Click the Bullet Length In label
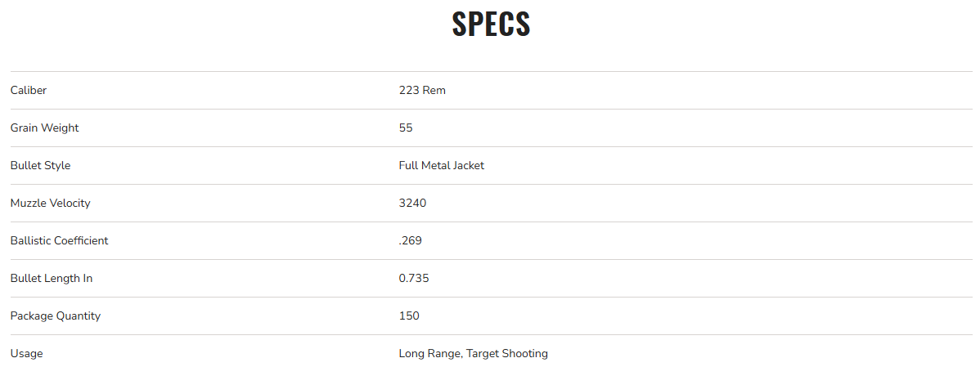 pos(52,279)
